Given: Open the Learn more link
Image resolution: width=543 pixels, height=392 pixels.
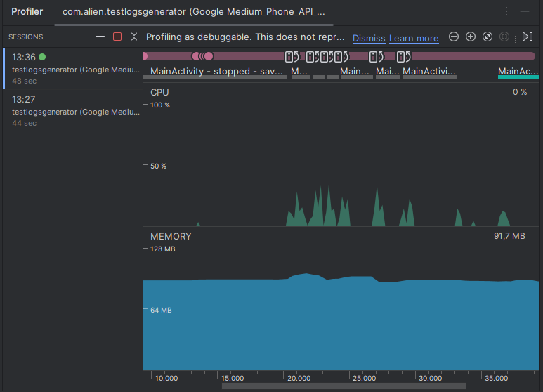Looking at the screenshot, I should click(x=414, y=38).
